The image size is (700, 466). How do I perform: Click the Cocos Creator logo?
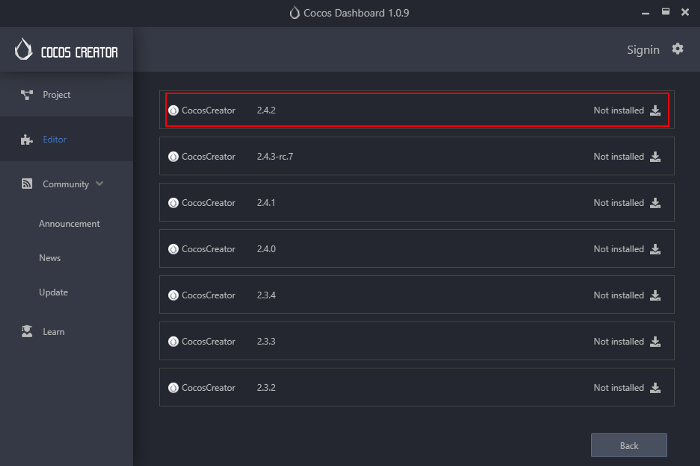tap(66, 51)
